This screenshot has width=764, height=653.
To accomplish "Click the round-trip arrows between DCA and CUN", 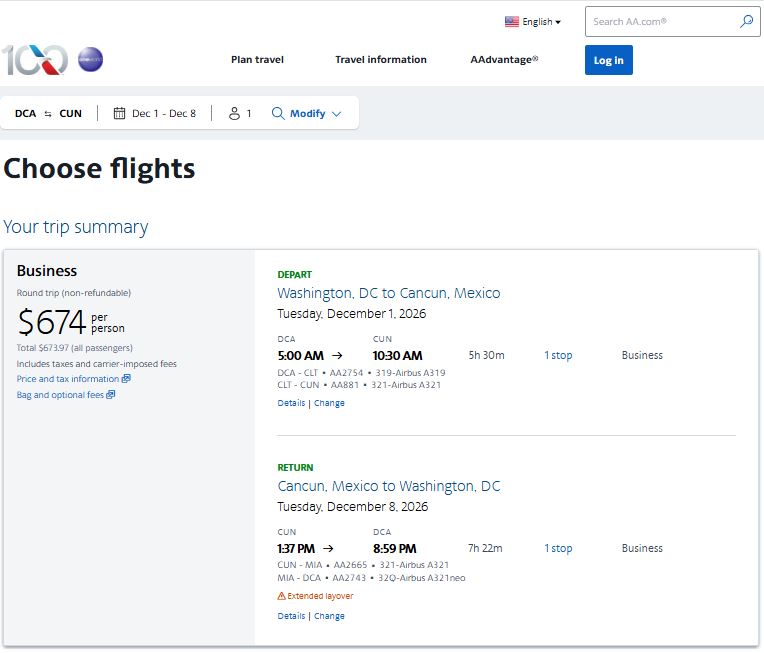I will tap(48, 114).
